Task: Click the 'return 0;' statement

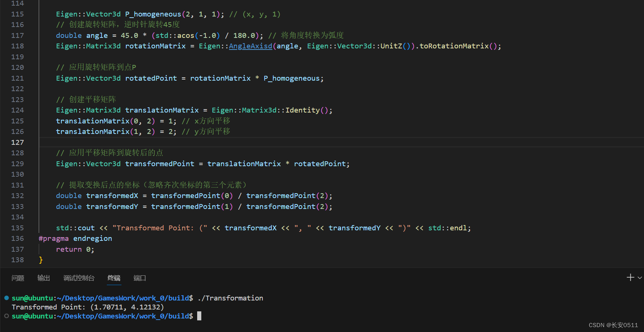Action: pos(75,249)
